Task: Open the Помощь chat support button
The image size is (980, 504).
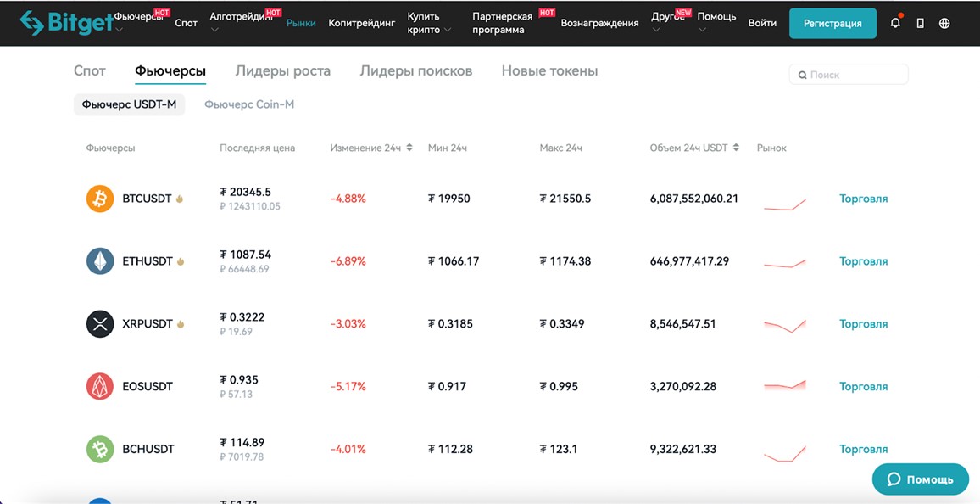Action: 920,479
